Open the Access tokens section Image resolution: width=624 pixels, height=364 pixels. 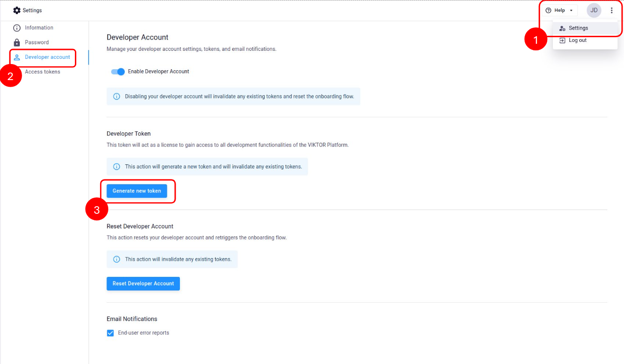point(42,72)
